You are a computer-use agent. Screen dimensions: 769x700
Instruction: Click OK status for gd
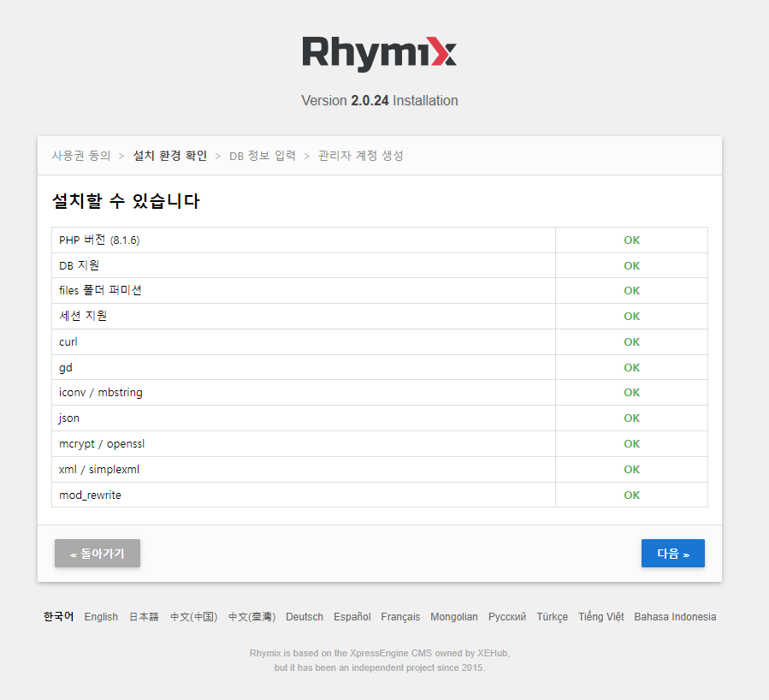(631, 367)
